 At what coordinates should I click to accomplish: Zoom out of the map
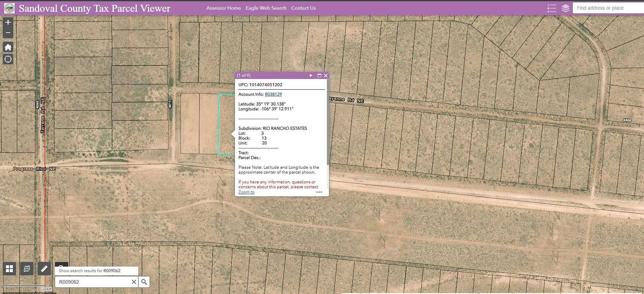click(8, 33)
